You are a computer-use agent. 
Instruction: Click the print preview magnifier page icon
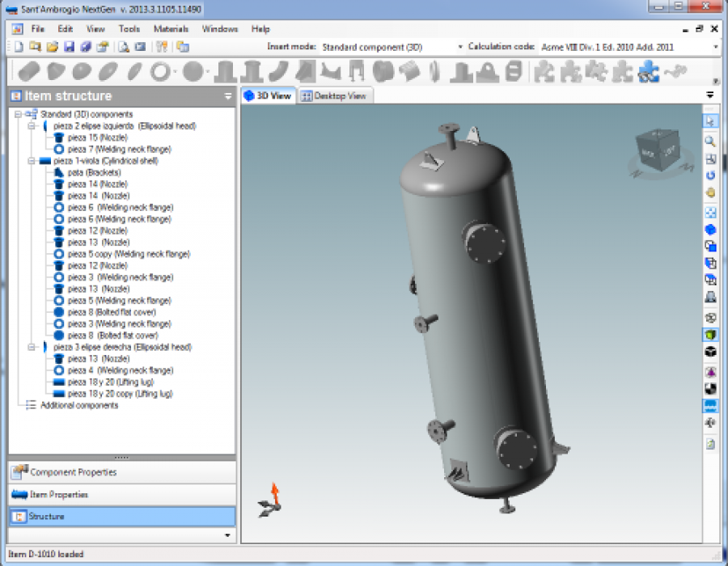[x=124, y=46]
